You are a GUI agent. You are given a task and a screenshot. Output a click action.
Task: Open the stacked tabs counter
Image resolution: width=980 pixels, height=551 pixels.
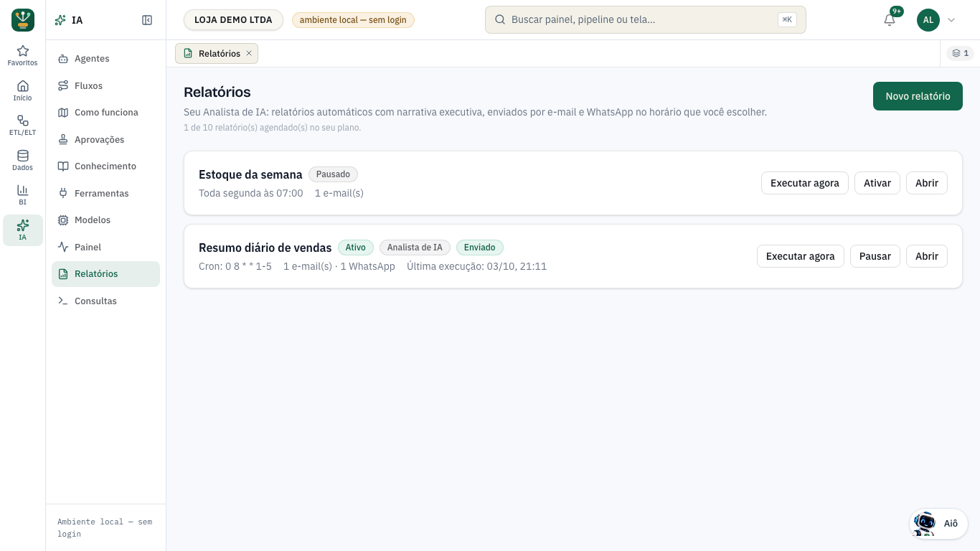coord(961,53)
